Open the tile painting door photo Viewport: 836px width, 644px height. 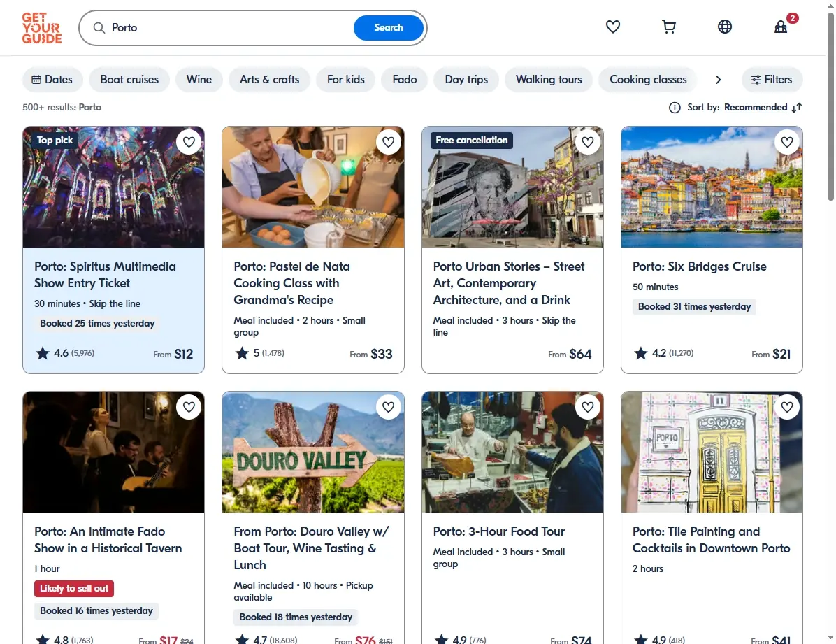click(x=712, y=452)
